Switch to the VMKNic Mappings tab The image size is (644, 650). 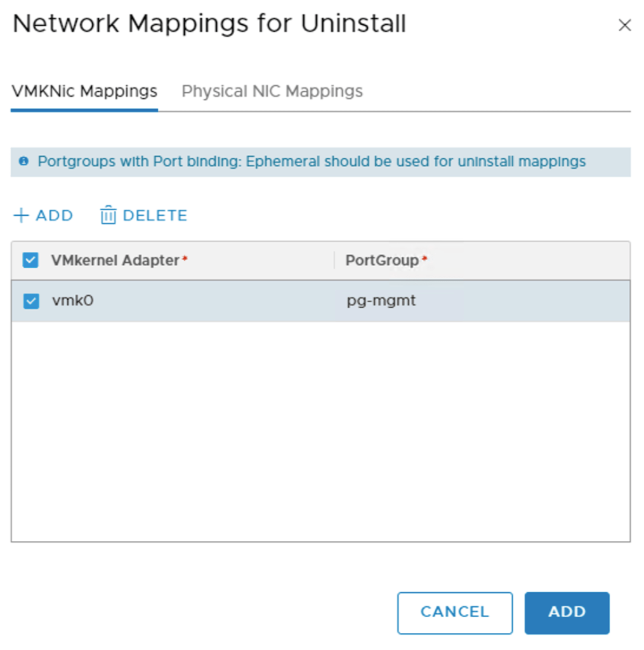click(x=84, y=91)
